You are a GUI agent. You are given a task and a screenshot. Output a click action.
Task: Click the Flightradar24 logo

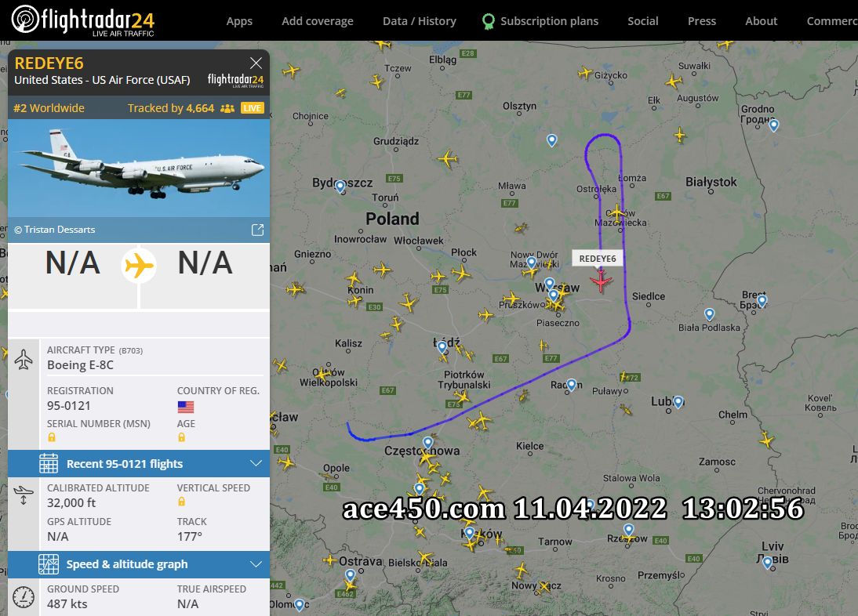tap(83, 21)
